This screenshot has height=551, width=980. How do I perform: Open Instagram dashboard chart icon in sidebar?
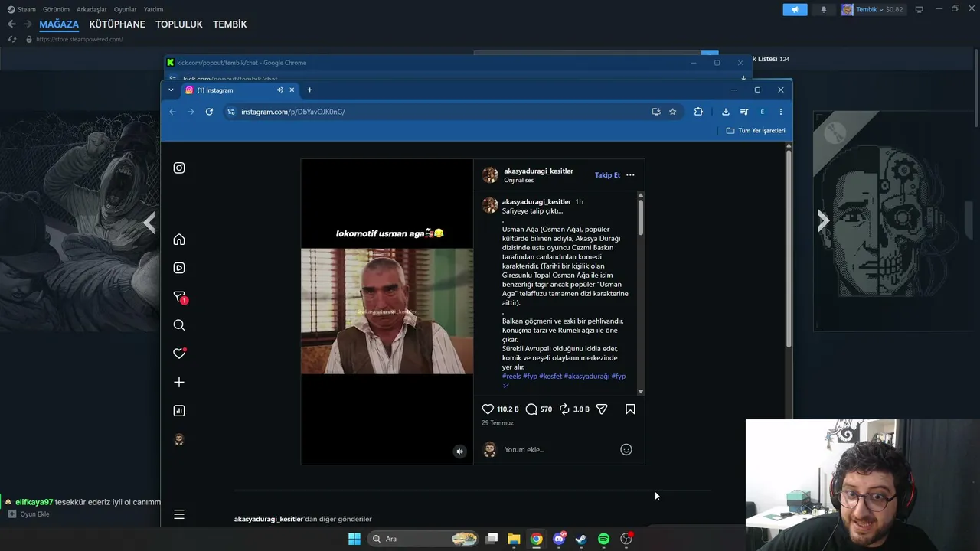179,411
